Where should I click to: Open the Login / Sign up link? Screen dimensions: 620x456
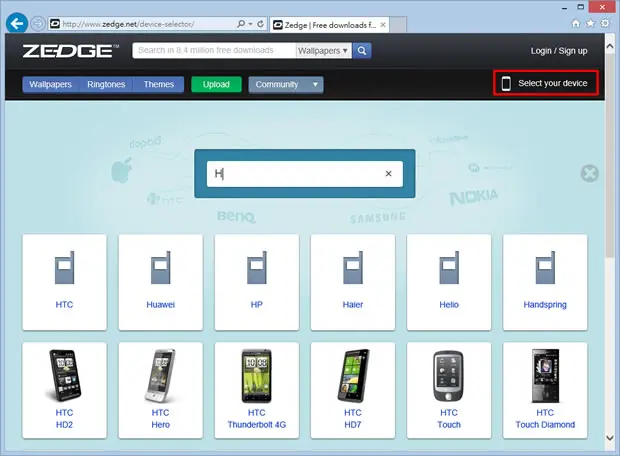(559, 51)
